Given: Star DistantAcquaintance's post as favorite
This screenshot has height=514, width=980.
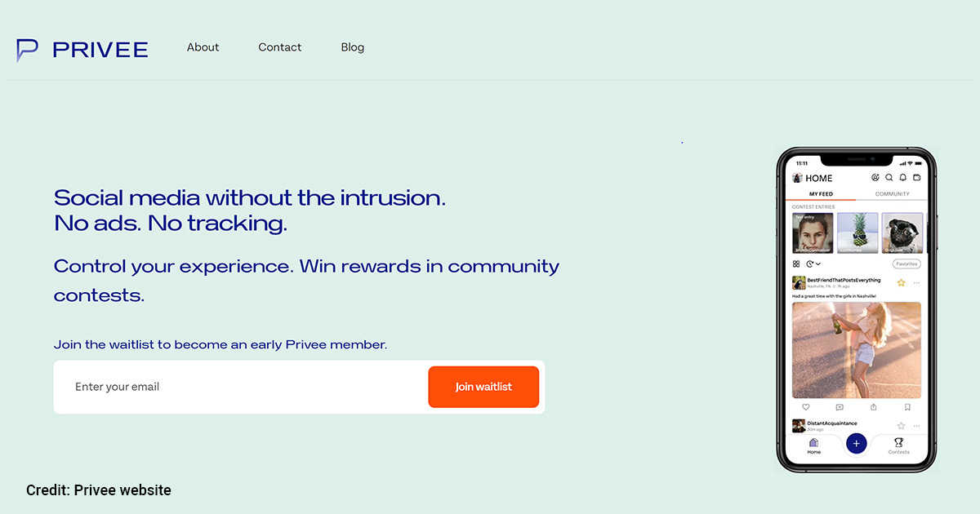Looking at the screenshot, I should pos(901,425).
